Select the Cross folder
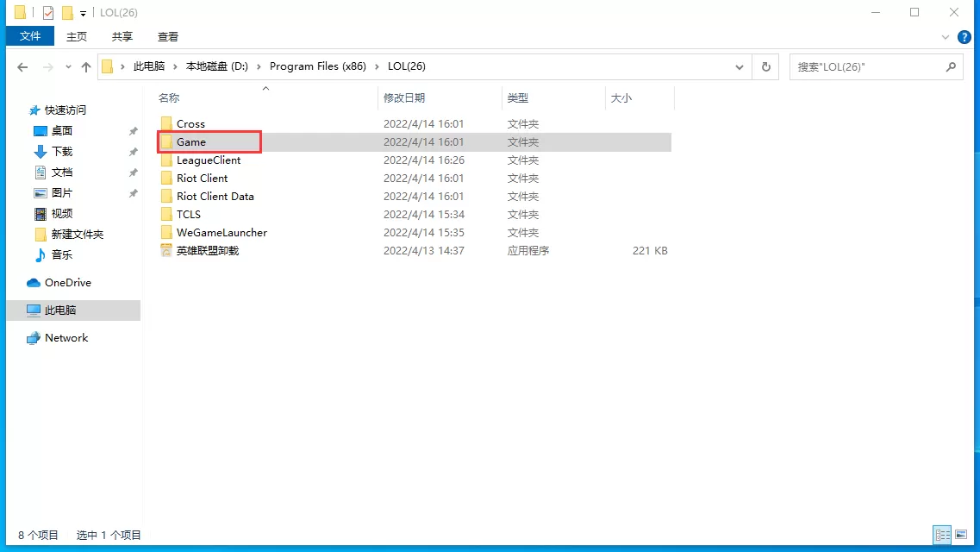This screenshot has height=552, width=980. point(189,123)
